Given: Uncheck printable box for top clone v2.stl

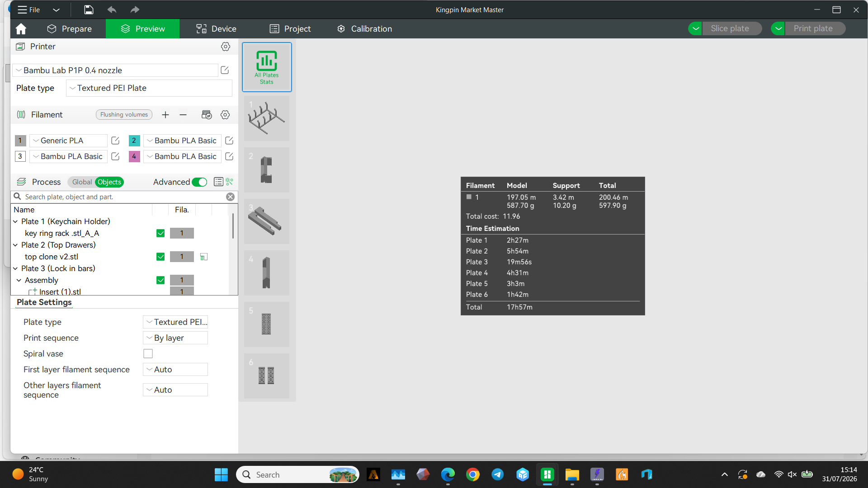Looking at the screenshot, I should [x=160, y=257].
